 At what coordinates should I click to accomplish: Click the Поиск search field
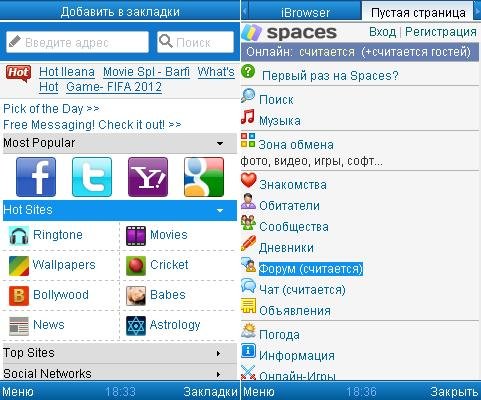(x=195, y=42)
